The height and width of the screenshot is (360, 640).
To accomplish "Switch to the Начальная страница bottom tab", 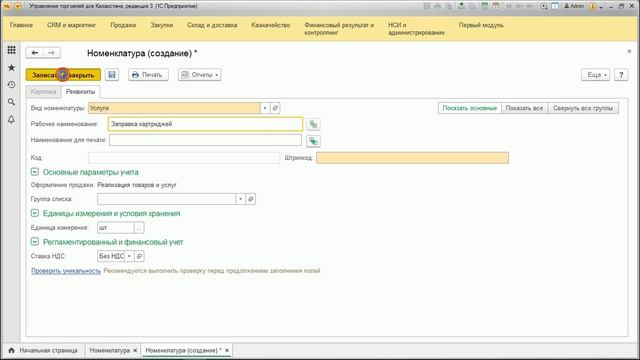I will tap(43, 351).
